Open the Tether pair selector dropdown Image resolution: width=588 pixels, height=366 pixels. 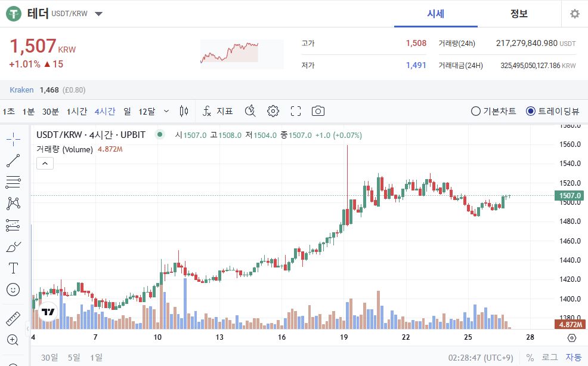coord(99,14)
